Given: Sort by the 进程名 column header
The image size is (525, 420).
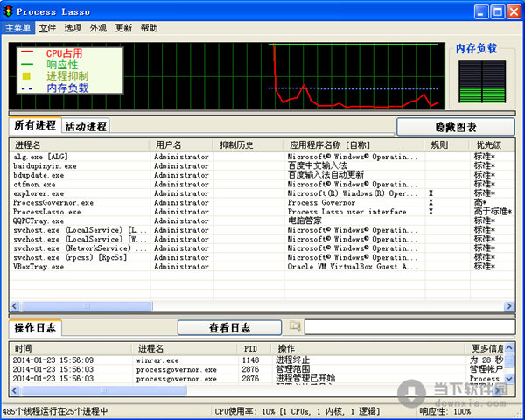Looking at the screenshot, I should [x=80, y=145].
